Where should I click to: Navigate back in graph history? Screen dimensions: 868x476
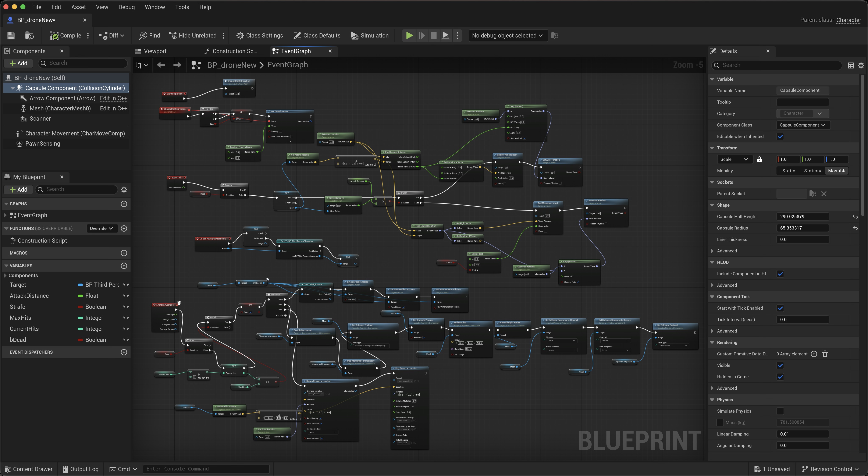[161, 65]
